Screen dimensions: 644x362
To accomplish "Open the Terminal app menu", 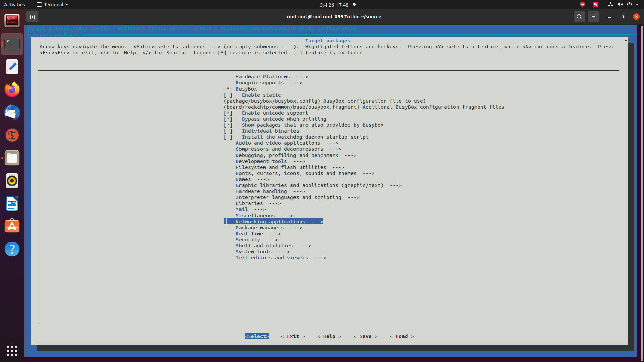I will [53, 5].
